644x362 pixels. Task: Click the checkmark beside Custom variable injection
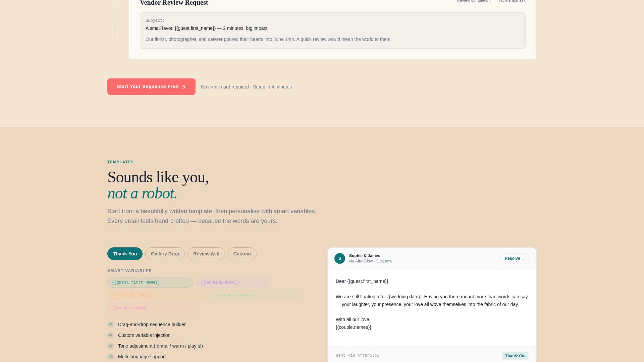pyautogui.click(x=110, y=335)
